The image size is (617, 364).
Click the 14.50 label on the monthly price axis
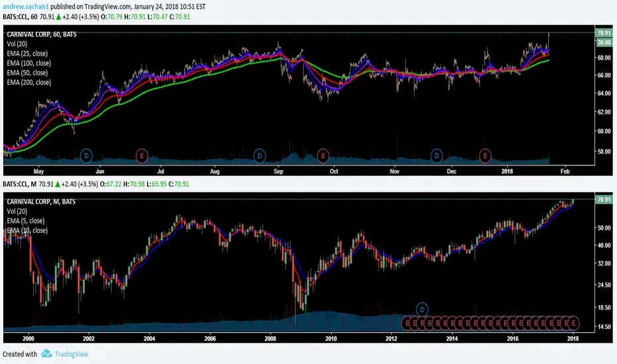point(604,327)
